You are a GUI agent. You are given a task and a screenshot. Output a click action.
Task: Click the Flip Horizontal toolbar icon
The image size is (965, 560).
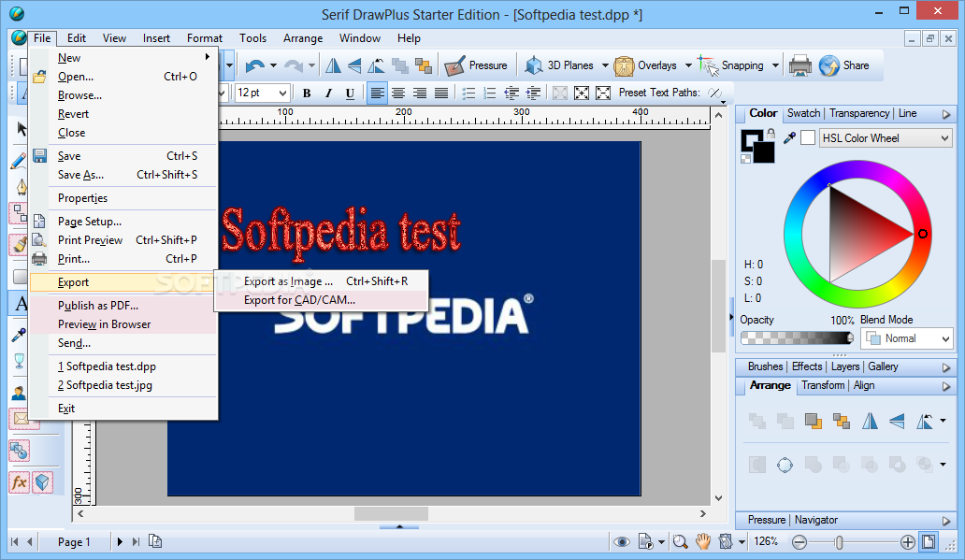(333, 65)
